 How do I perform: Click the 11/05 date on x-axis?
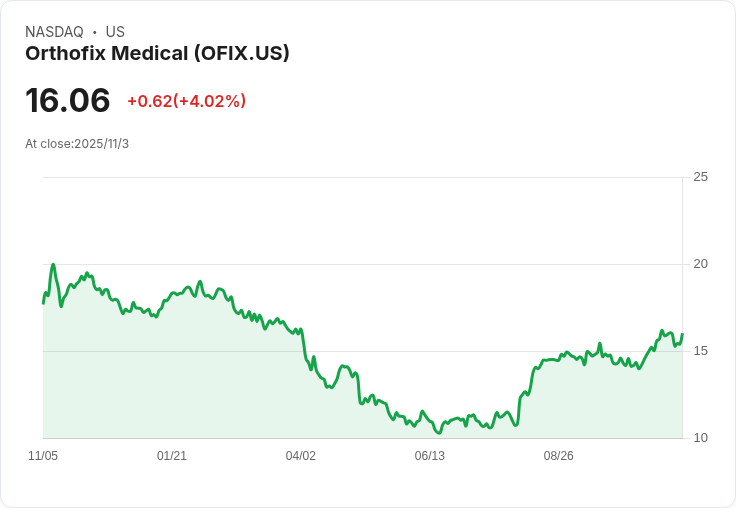pyautogui.click(x=43, y=456)
